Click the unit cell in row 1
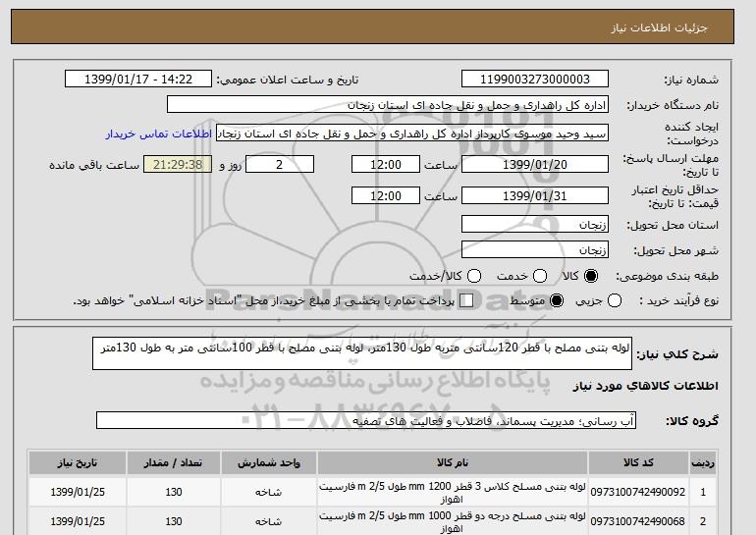The width and height of the screenshot is (756, 535). tap(269, 492)
